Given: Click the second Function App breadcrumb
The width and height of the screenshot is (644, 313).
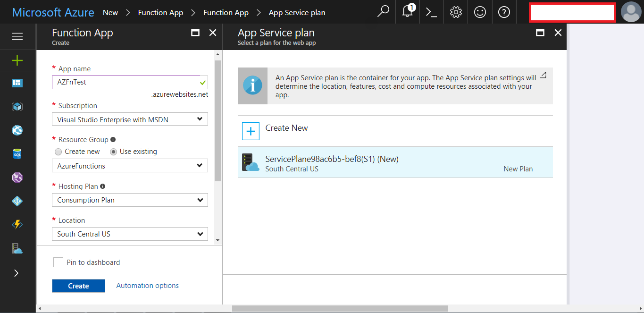Looking at the screenshot, I should click(x=226, y=13).
